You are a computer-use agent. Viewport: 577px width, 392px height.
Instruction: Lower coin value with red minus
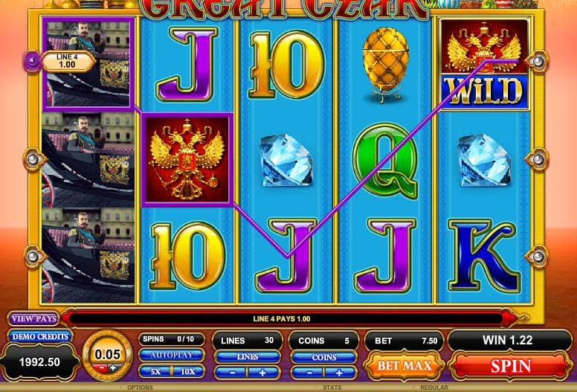[x=100, y=367]
